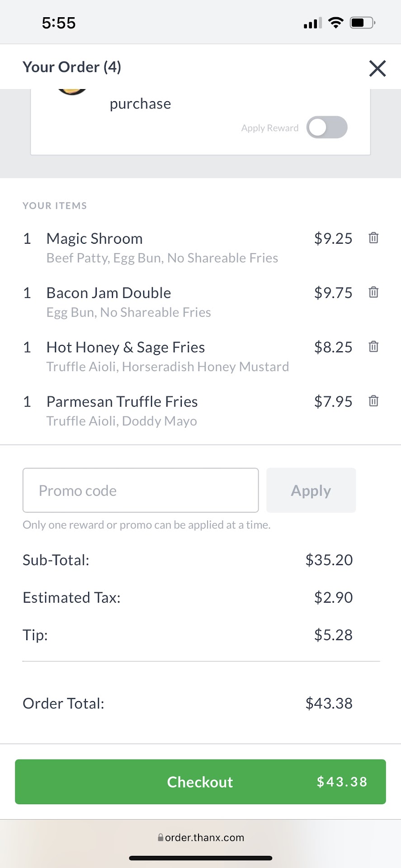Close the Your Order panel

[x=377, y=69]
